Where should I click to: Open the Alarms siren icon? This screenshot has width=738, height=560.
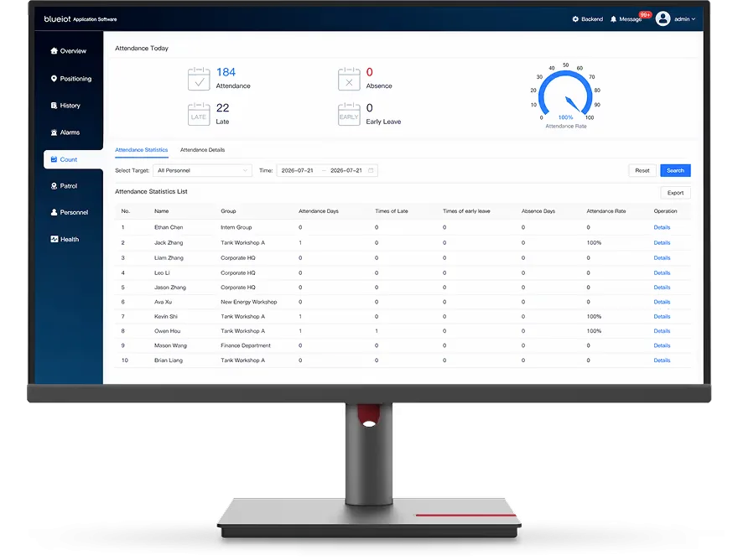pyautogui.click(x=55, y=132)
